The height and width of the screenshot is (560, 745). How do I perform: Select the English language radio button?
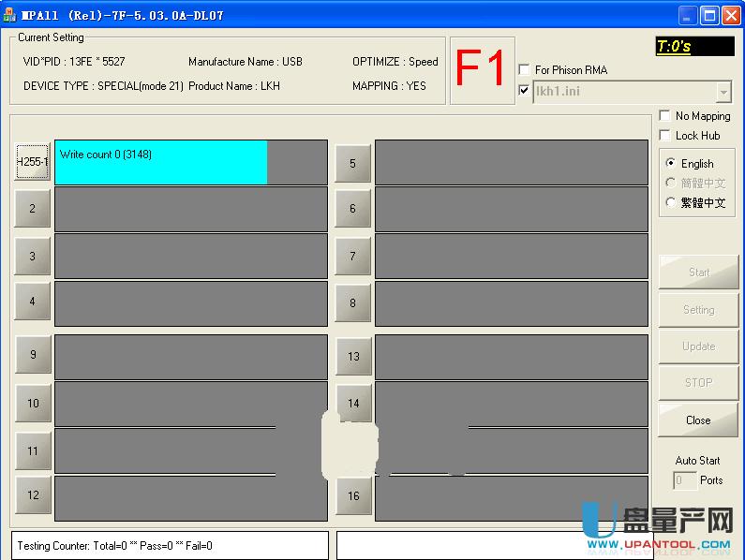(x=670, y=163)
